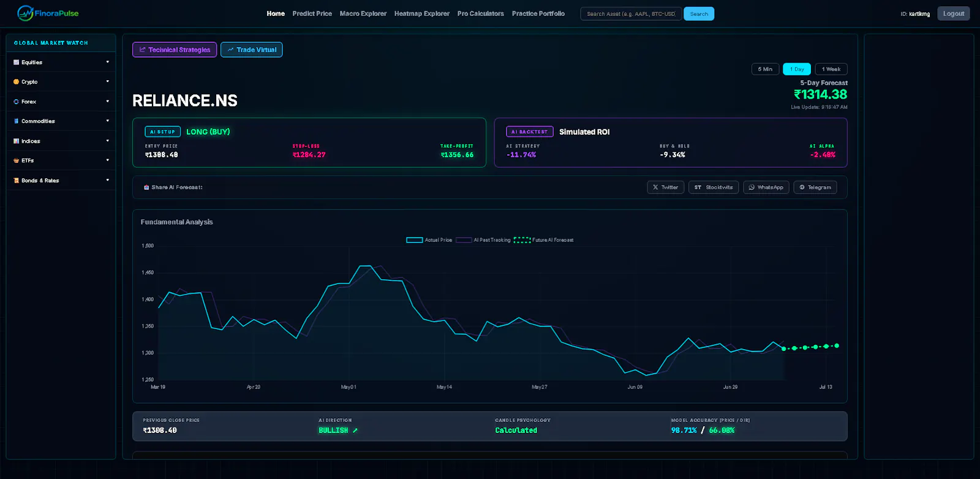Image resolution: width=980 pixels, height=479 pixels.
Task: Click the stop-loss value ₹1284.27
Action: [309, 155]
